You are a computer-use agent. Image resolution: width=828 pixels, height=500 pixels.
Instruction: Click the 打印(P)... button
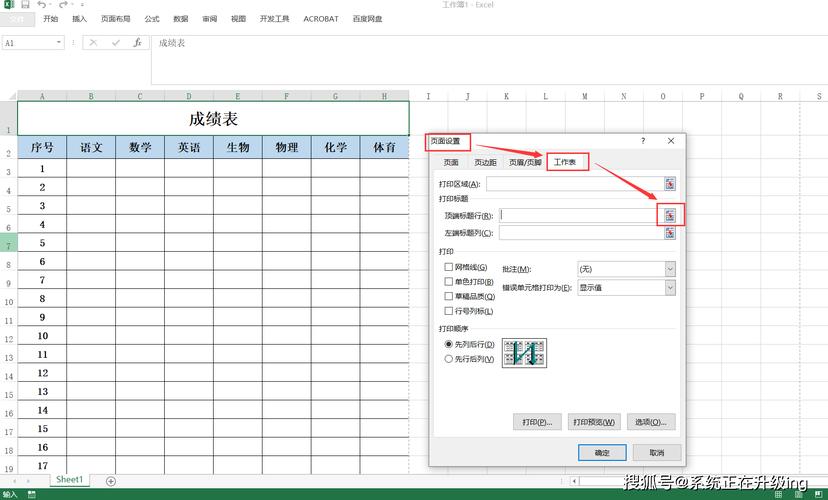click(537, 422)
